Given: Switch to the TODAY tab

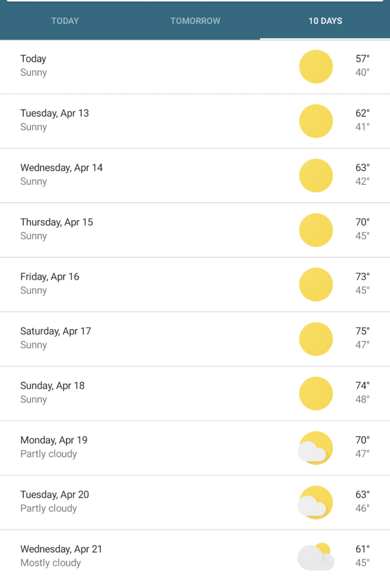Looking at the screenshot, I should point(65,21).
